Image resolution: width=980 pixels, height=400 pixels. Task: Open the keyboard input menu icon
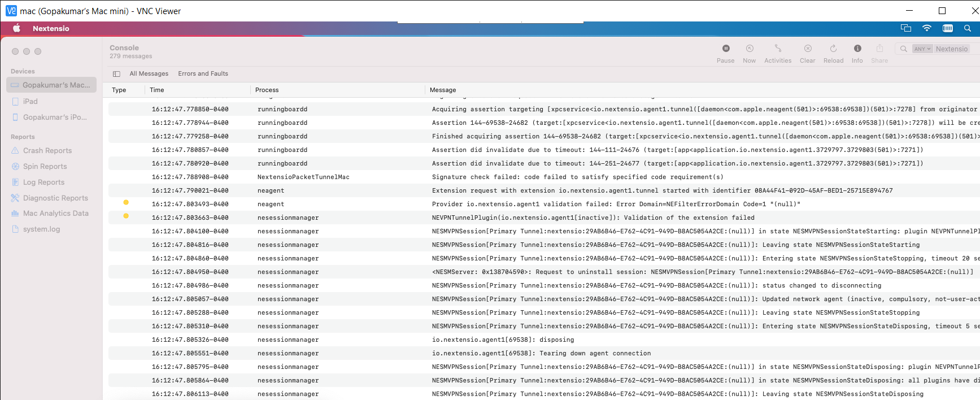(x=948, y=28)
